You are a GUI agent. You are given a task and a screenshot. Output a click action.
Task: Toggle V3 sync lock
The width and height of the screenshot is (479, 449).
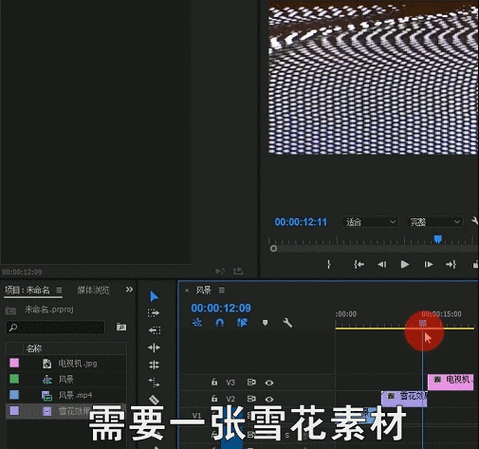pos(251,382)
